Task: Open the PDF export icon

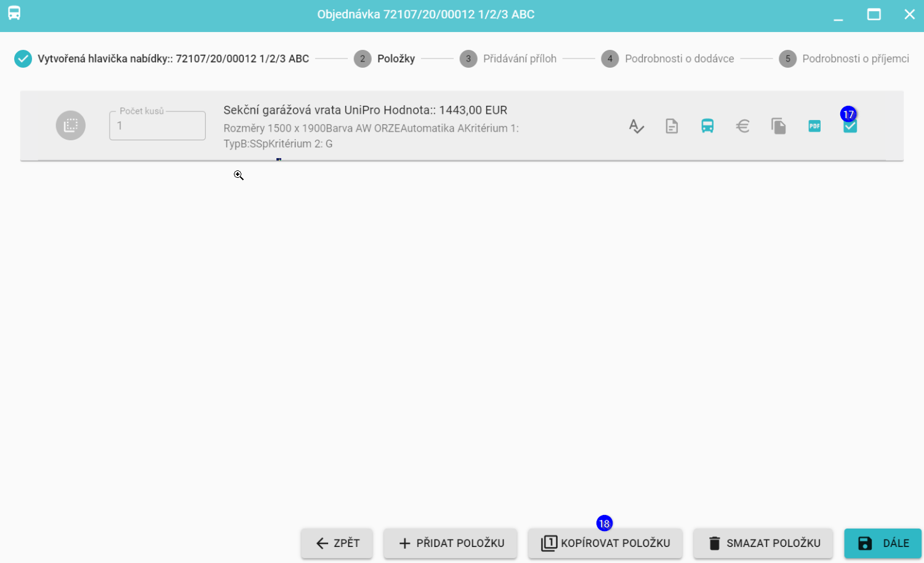Action: 814,126
